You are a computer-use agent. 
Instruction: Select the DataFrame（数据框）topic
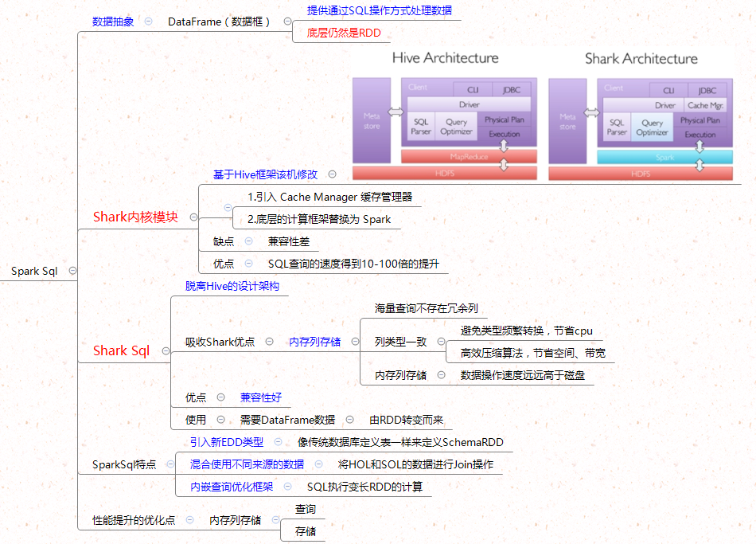pos(219,22)
